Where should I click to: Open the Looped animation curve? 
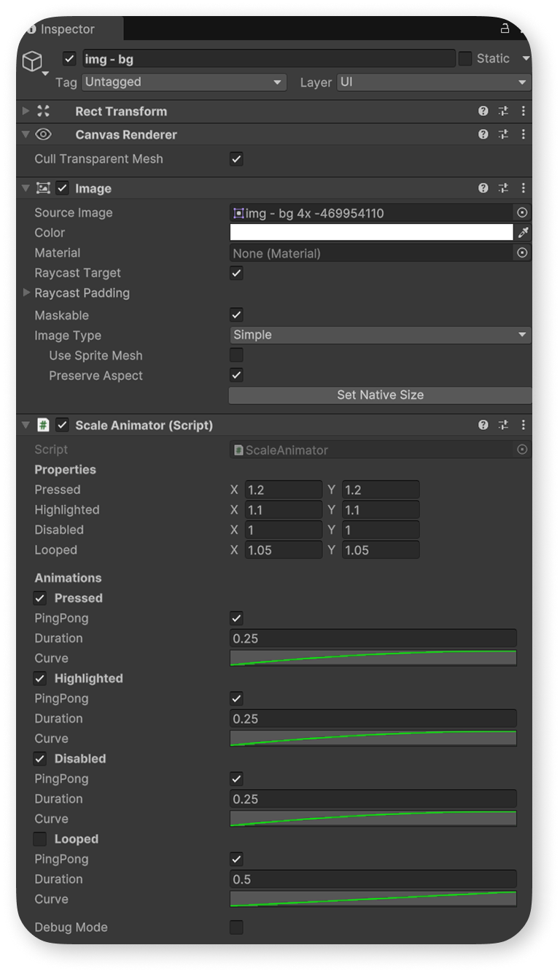[x=373, y=899]
